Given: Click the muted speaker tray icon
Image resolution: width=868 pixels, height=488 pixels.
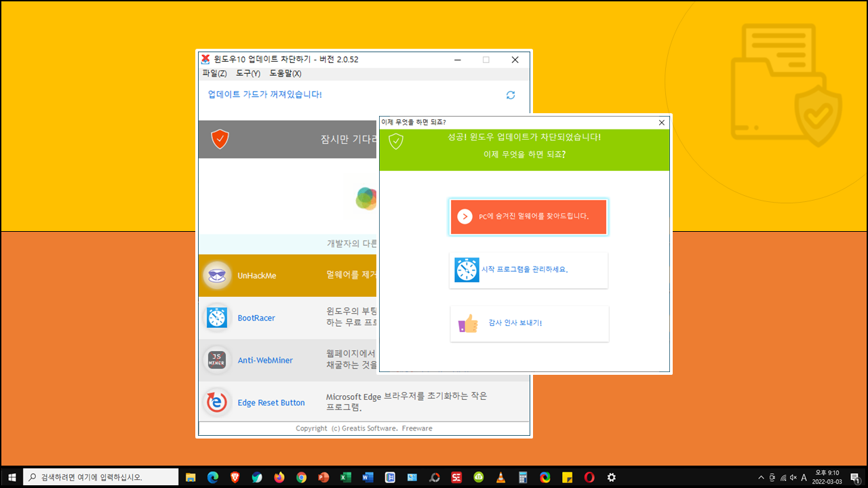Looking at the screenshot, I should (x=793, y=477).
